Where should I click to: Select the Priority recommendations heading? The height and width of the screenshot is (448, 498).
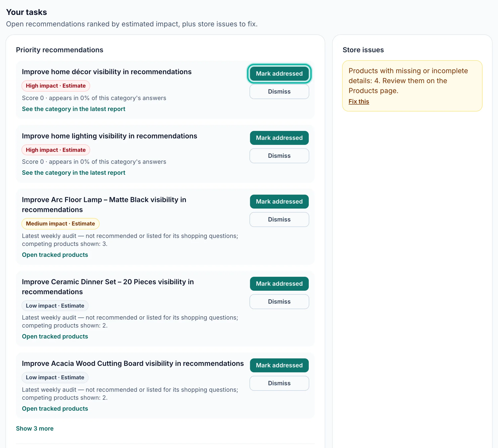[x=60, y=50]
